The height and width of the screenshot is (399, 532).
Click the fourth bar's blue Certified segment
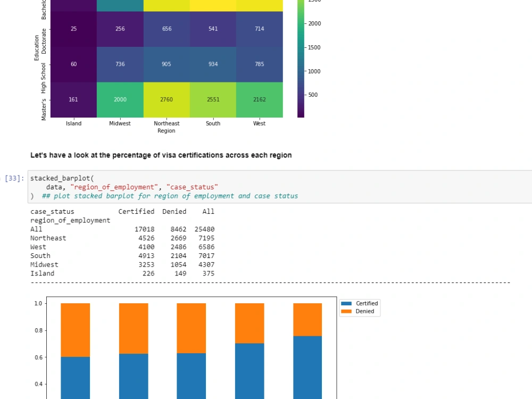click(250, 371)
